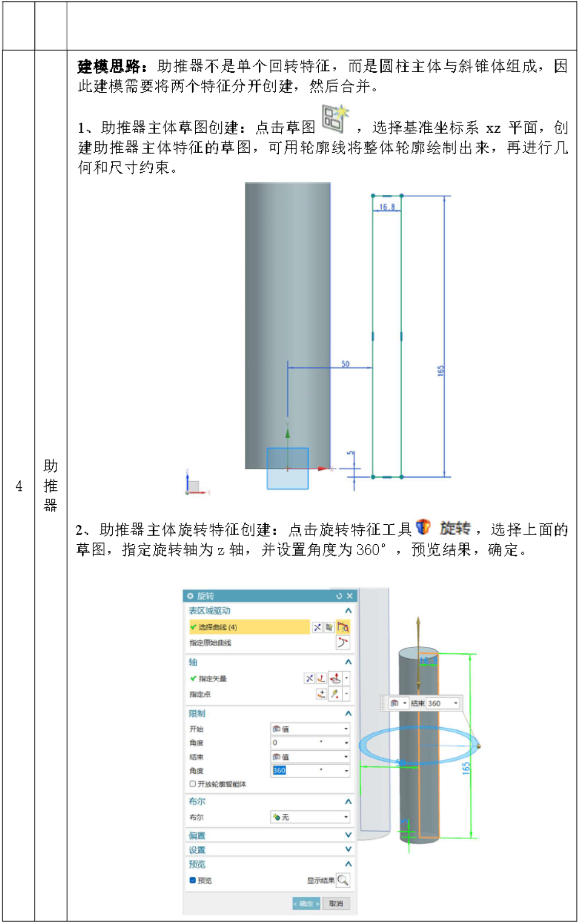
Task: Open the floating 结束 360 field dropdown arrow
Action: point(456,703)
